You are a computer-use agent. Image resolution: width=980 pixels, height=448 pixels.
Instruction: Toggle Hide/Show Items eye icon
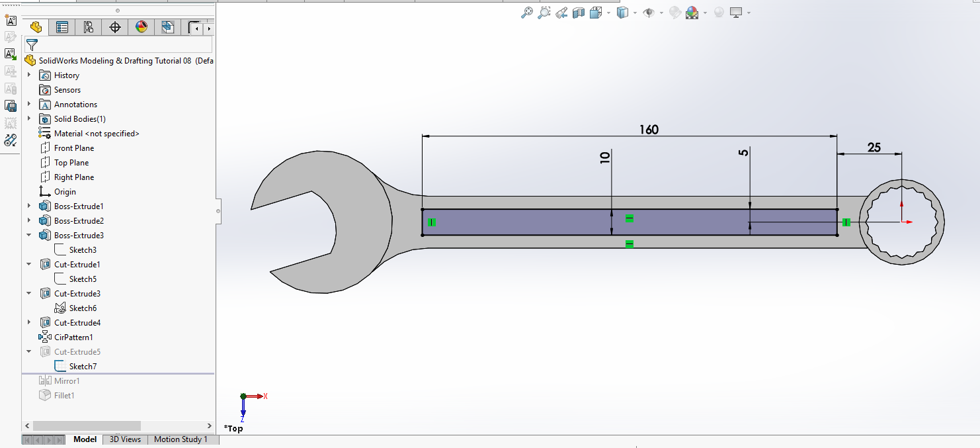tap(649, 13)
